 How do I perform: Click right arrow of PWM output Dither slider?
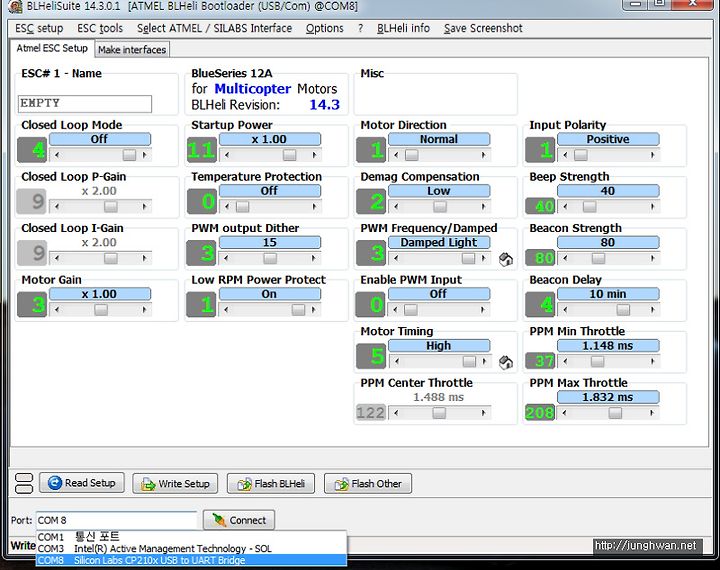315,258
